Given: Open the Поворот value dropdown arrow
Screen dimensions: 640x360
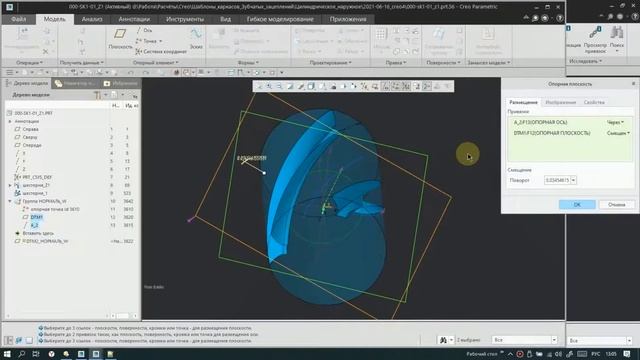Looking at the screenshot, I should [573, 180].
